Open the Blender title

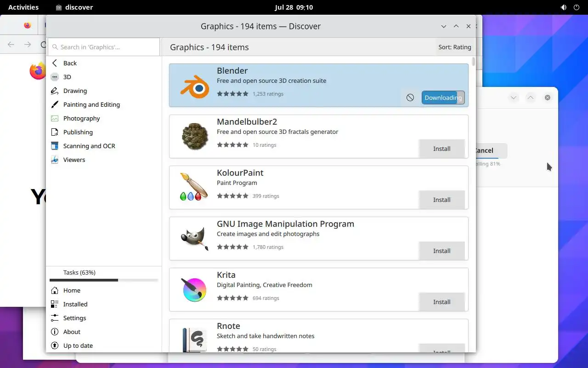point(232,70)
